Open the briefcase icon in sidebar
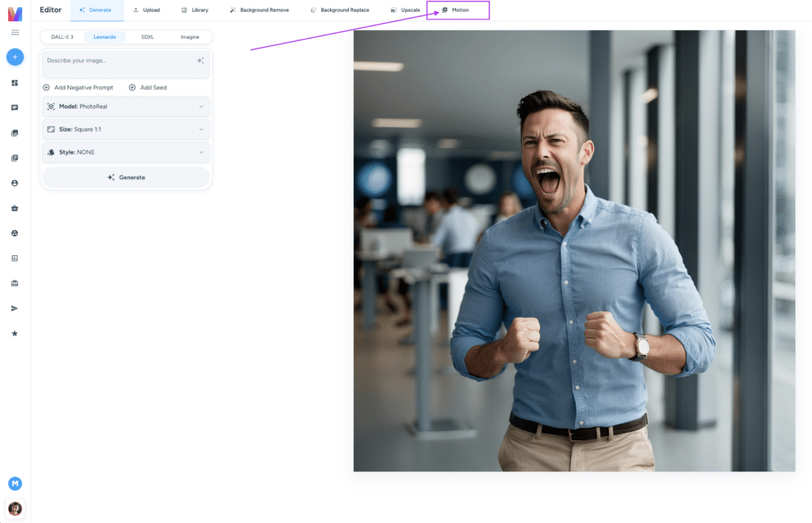812x523 pixels. coord(14,208)
